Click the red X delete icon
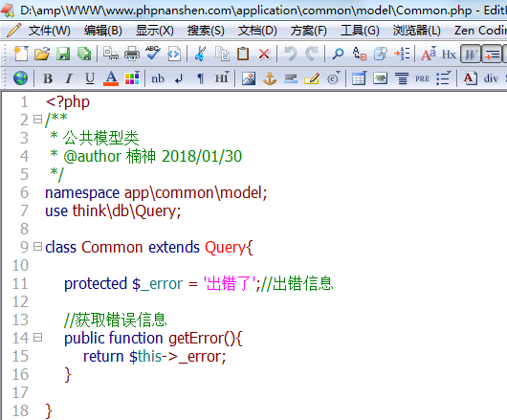The height and width of the screenshot is (420, 507). 264,54
